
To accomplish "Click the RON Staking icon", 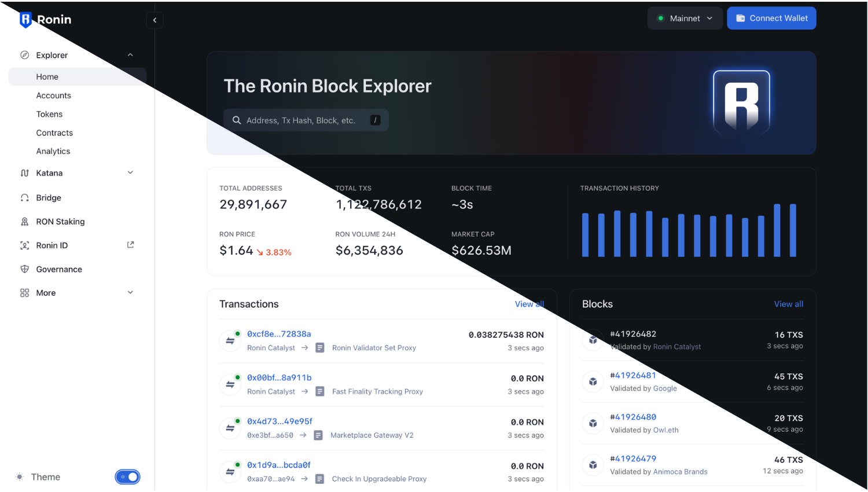I will click(24, 222).
